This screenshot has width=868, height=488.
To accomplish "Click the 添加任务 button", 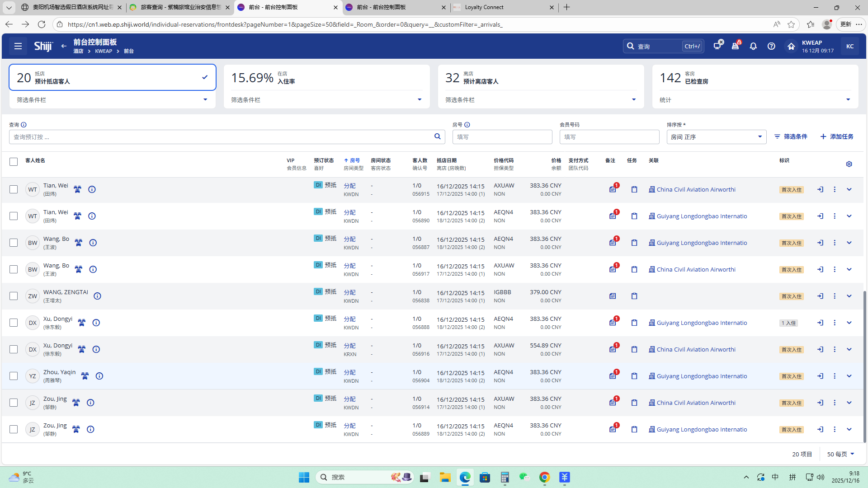I will [837, 136].
